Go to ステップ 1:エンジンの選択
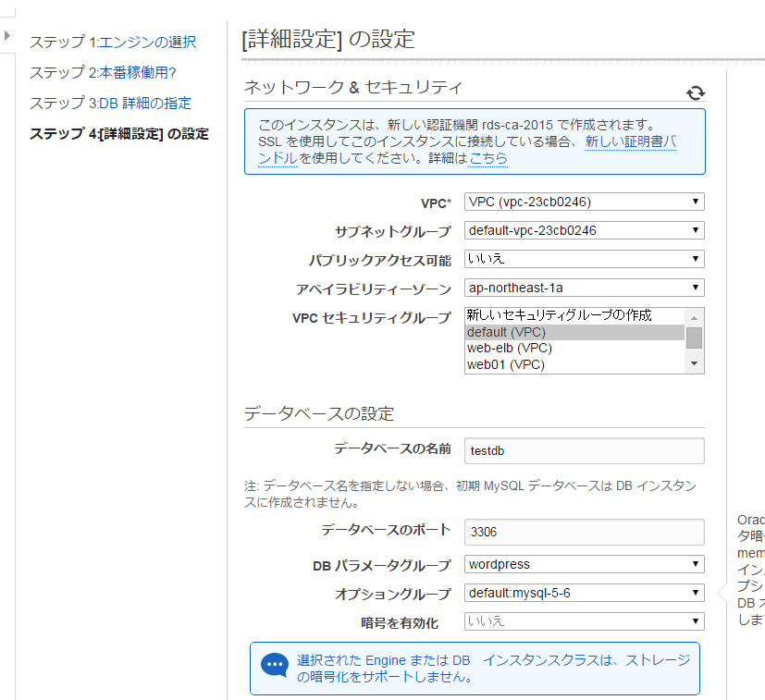 click(x=112, y=43)
